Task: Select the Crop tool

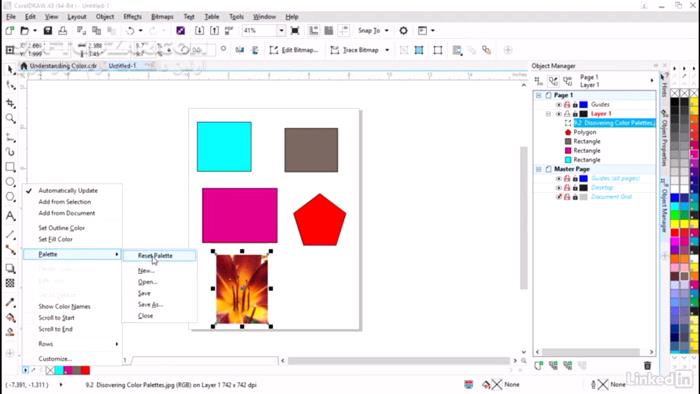Action: pos(10,104)
